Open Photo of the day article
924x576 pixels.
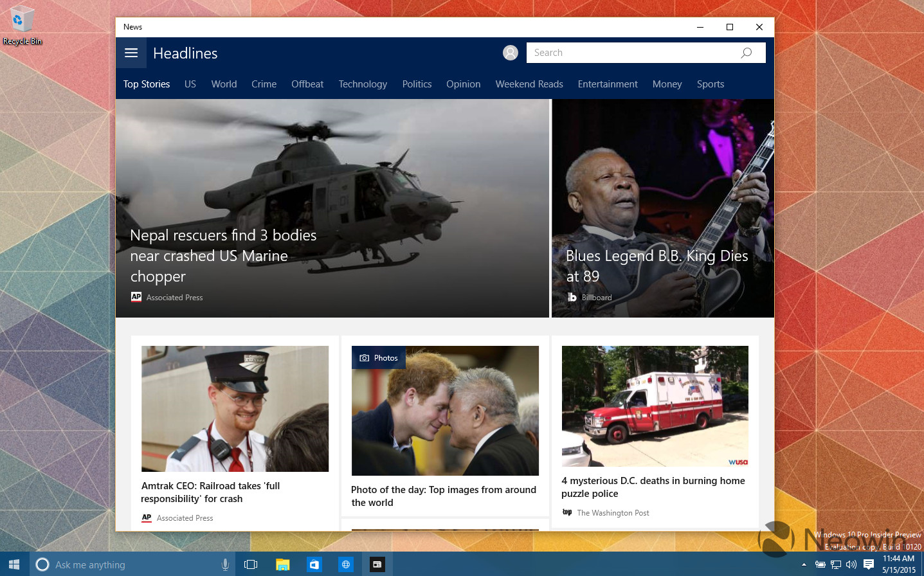(x=444, y=496)
